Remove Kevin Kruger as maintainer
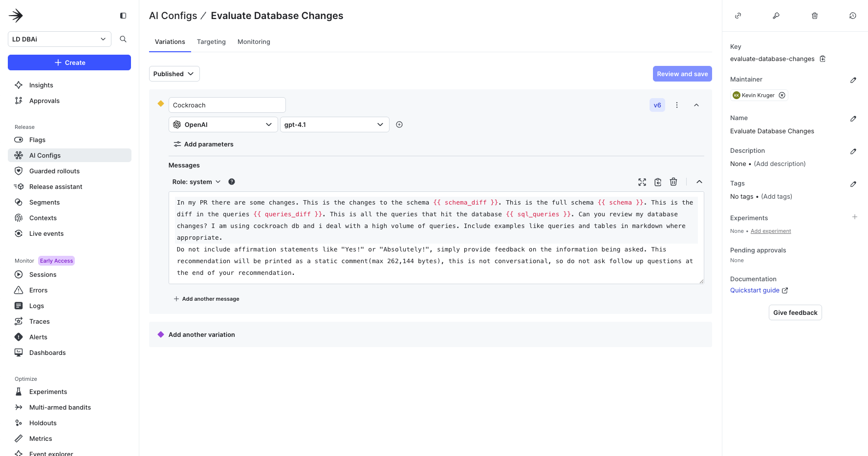Image resolution: width=868 pixels, height=456 pixels. 782,95
